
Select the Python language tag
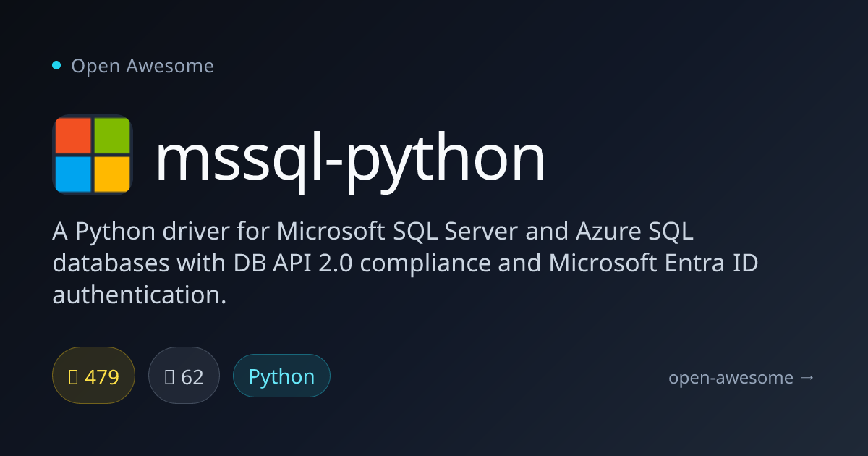[281, 376]
